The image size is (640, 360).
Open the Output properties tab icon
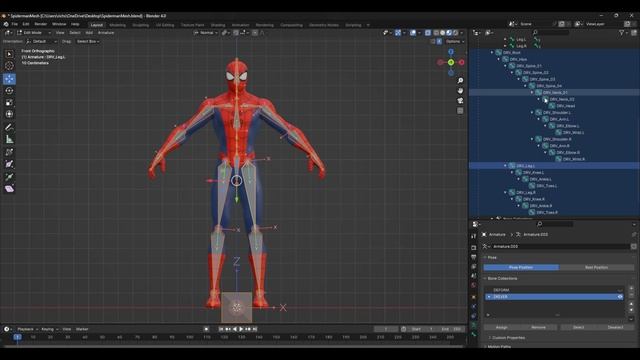pos(473,257)
